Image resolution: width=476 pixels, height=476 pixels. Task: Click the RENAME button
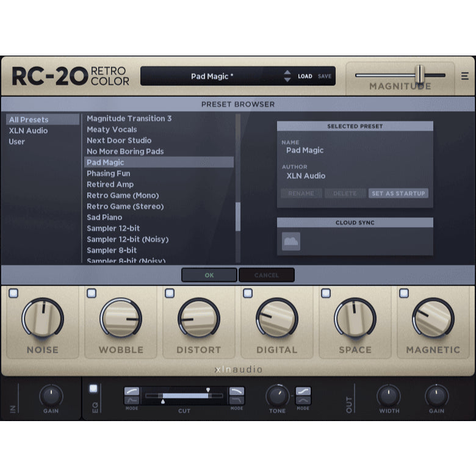(301, 193)
